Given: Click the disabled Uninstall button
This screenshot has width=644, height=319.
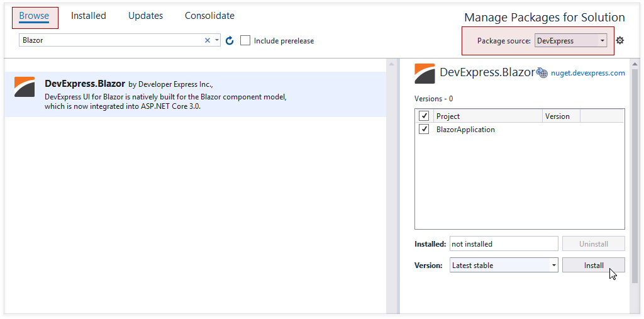Looking at the screenshot, I should point(594,243).
